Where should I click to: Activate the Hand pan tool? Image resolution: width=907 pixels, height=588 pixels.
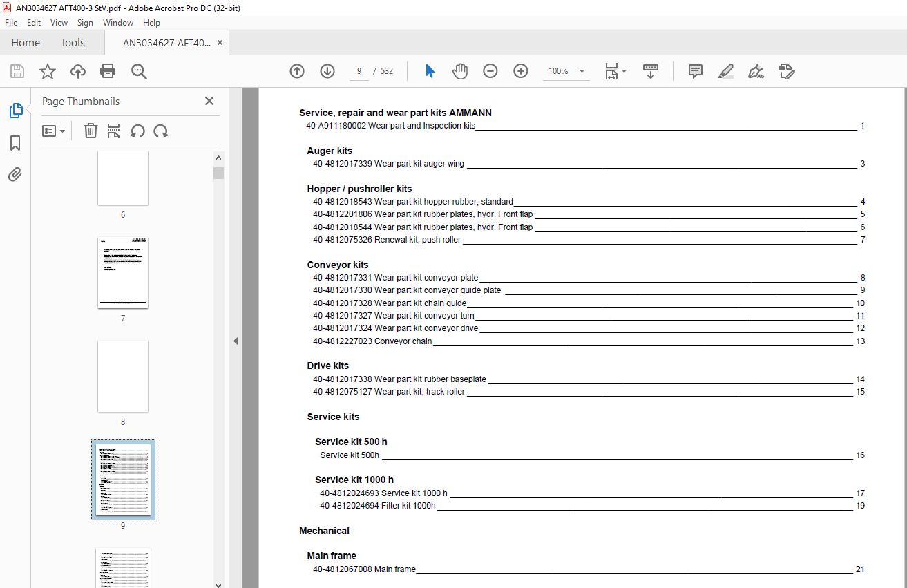click(x=460, y=71)
